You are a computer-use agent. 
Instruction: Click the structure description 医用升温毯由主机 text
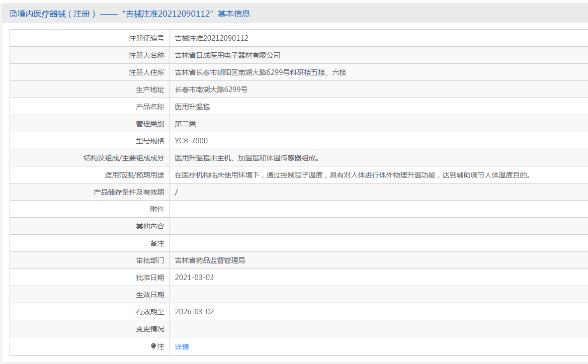coord(246,158)
